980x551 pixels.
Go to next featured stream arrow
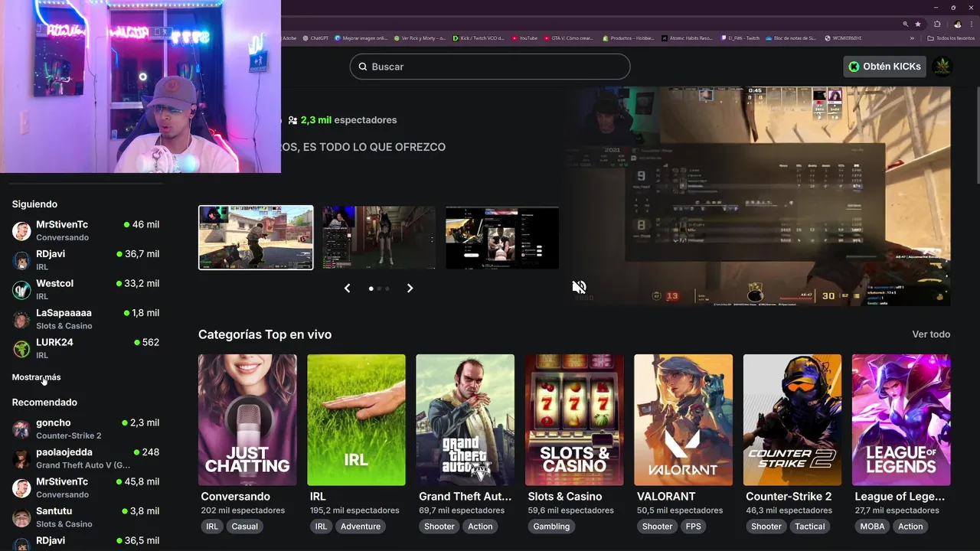coord(410,289)
